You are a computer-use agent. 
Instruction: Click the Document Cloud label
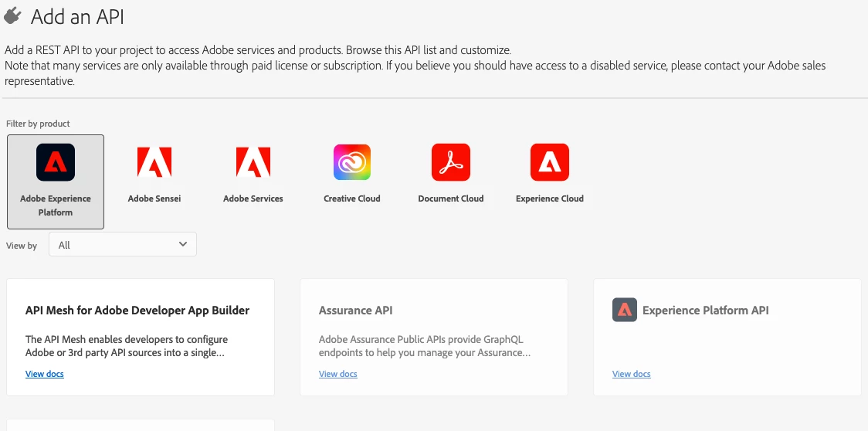tap(451, 199)
